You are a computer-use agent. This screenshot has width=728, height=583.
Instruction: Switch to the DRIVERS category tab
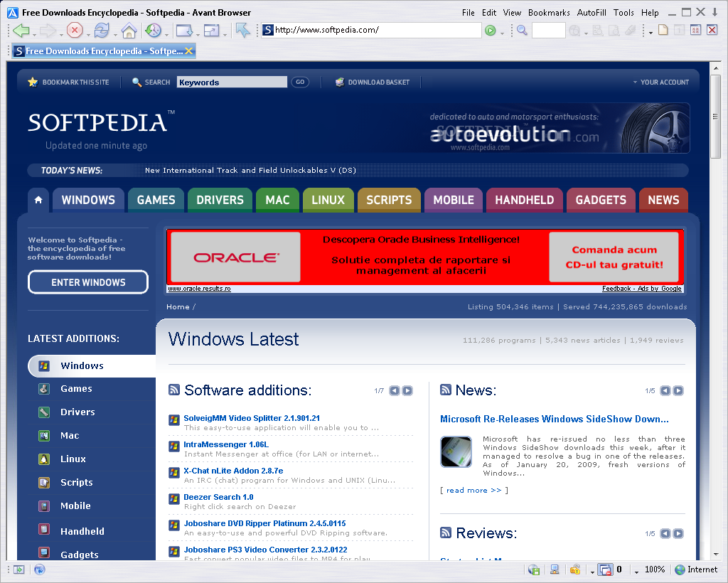(x=220, y=200)
